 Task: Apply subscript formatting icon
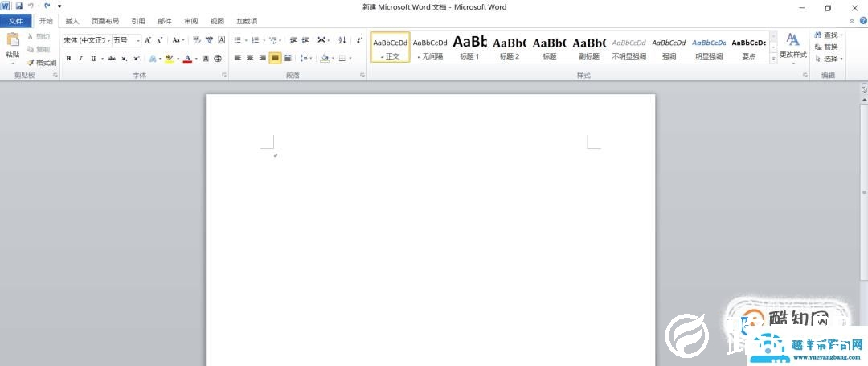(x=124, y=59)
